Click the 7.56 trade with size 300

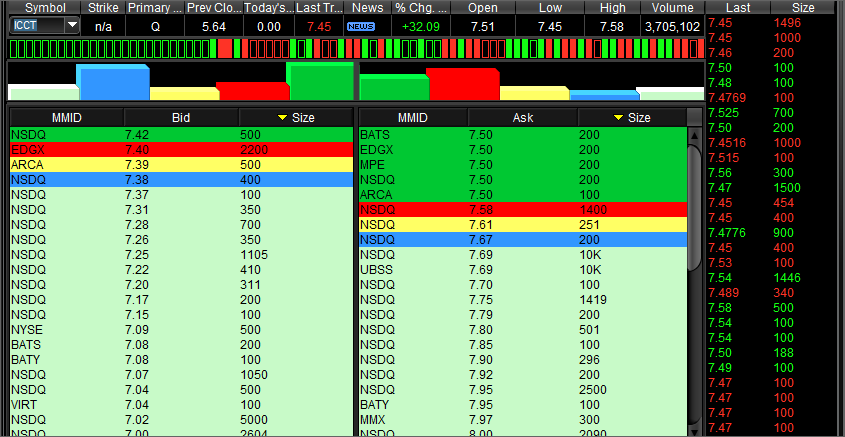click(771, 173)
